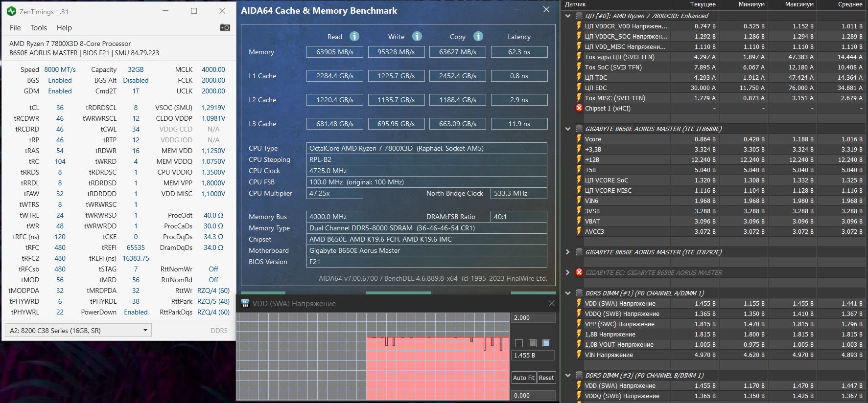Open the File menu in ZenTimings
The width and height of the screenshot is (868, 403).
tap(15, 28)
